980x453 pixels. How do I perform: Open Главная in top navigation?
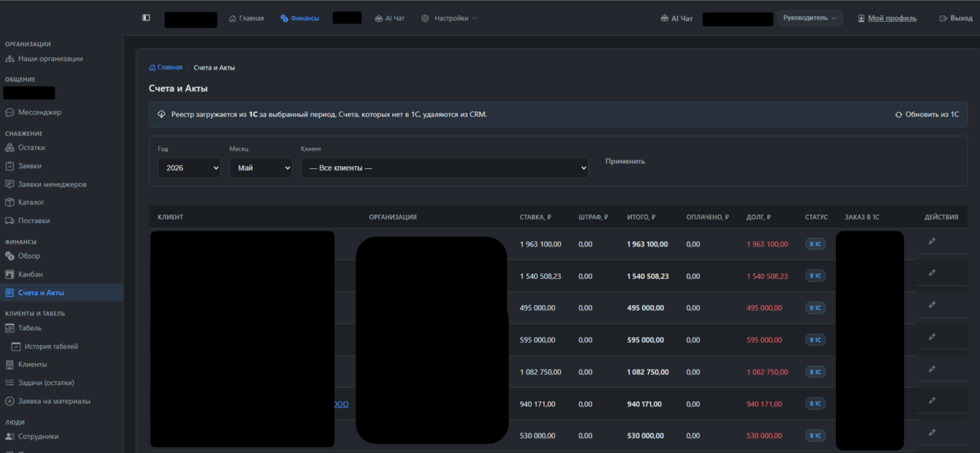246,18
